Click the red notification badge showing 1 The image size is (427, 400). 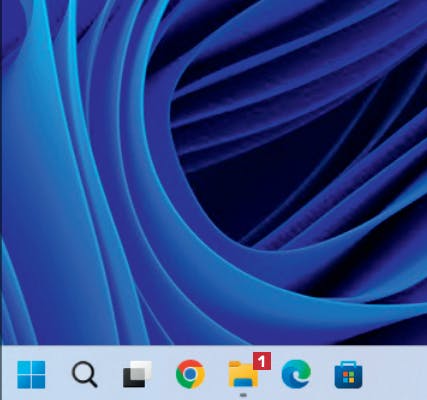[x=262, y=361]
